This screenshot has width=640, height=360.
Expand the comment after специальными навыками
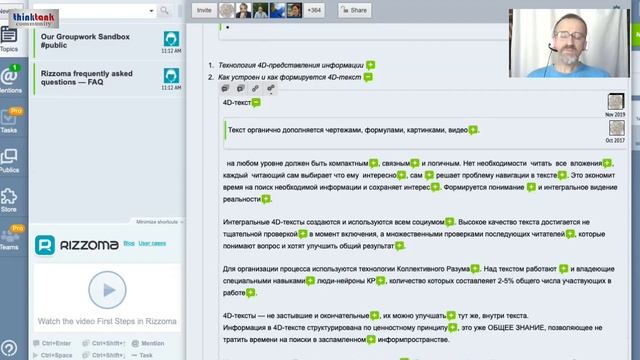tap(310, 281)
